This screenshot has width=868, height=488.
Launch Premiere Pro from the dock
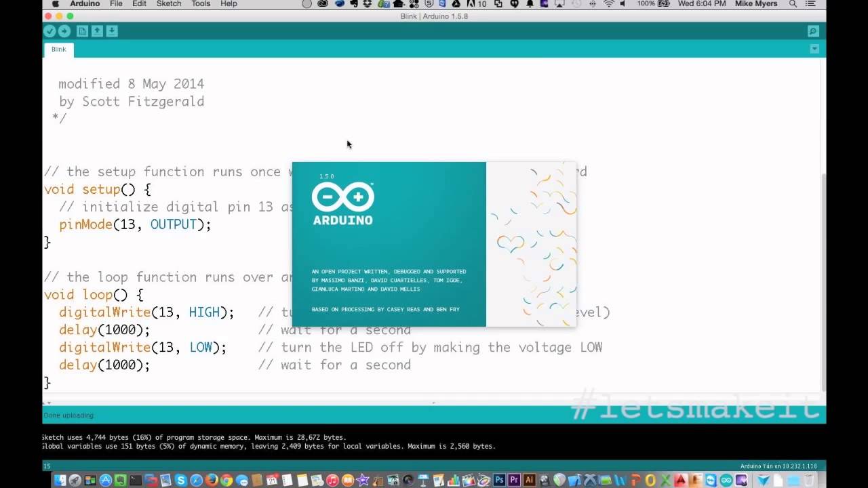coord(513,480)
